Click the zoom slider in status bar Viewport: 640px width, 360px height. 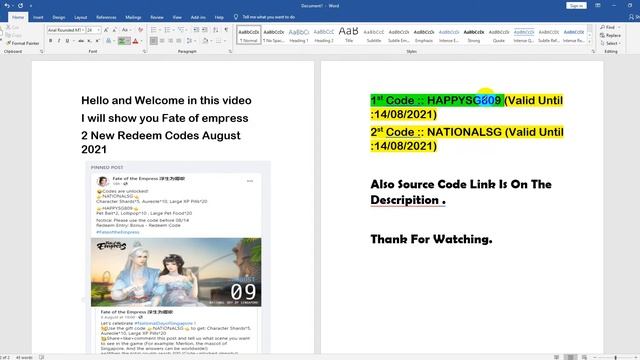coord(616,357)
